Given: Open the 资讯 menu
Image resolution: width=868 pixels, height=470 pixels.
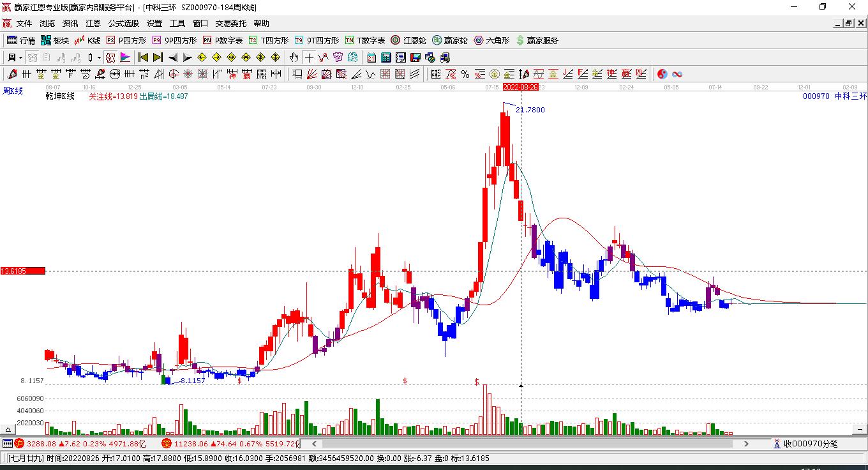Looking at the screenshot, I should [x=70, y=24].
